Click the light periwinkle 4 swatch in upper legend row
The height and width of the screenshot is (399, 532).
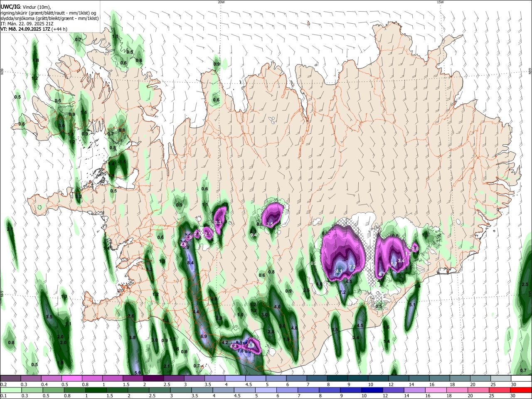pos(235,378)
